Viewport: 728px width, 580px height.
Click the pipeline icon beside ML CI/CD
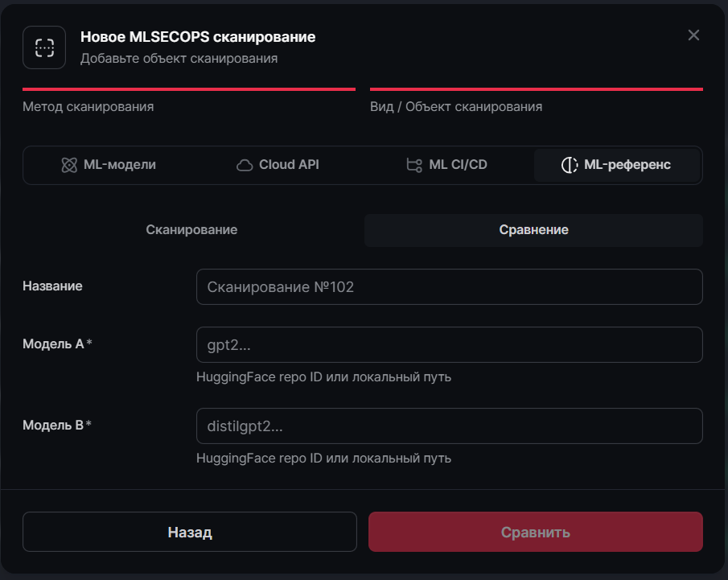[x=414, y=165]
